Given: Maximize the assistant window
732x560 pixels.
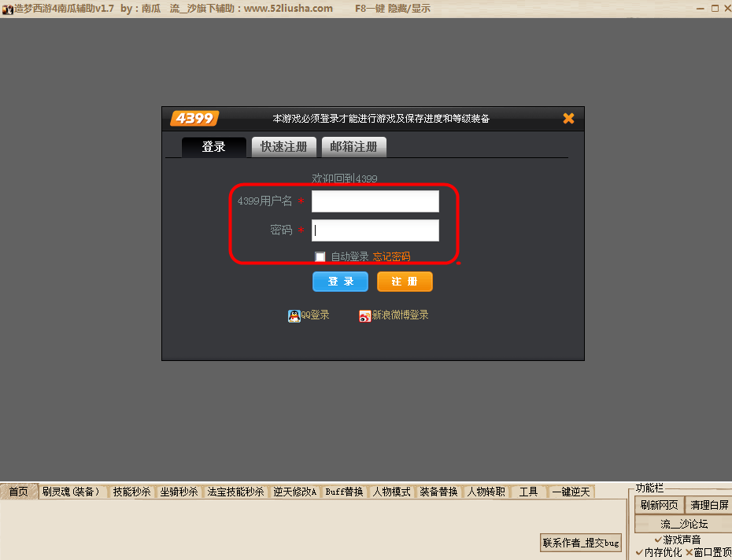Looking at the screenshot, I should pyautogui.click(x=715, y=9).
